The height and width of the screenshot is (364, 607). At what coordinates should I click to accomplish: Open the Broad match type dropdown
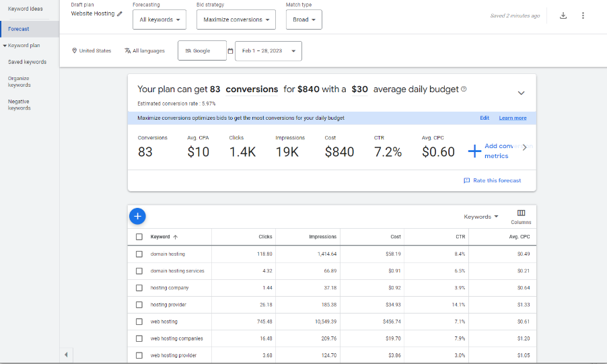pyautogui.click(x=303, y=20)
